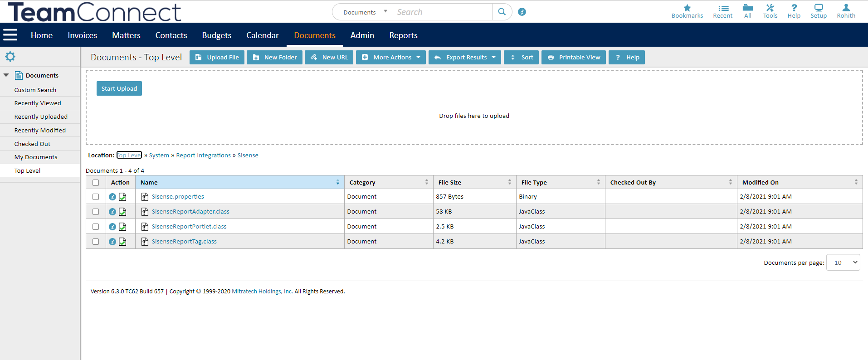Click check-out icon for Sisense.properties row
868x360 pixels.
tap(122, 197)
